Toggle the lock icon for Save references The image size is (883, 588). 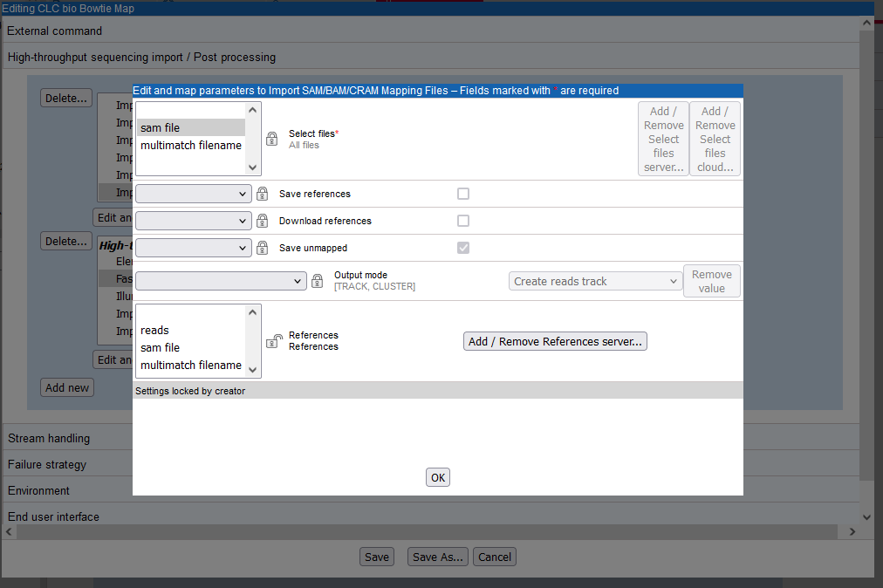[x=262, y=194]
